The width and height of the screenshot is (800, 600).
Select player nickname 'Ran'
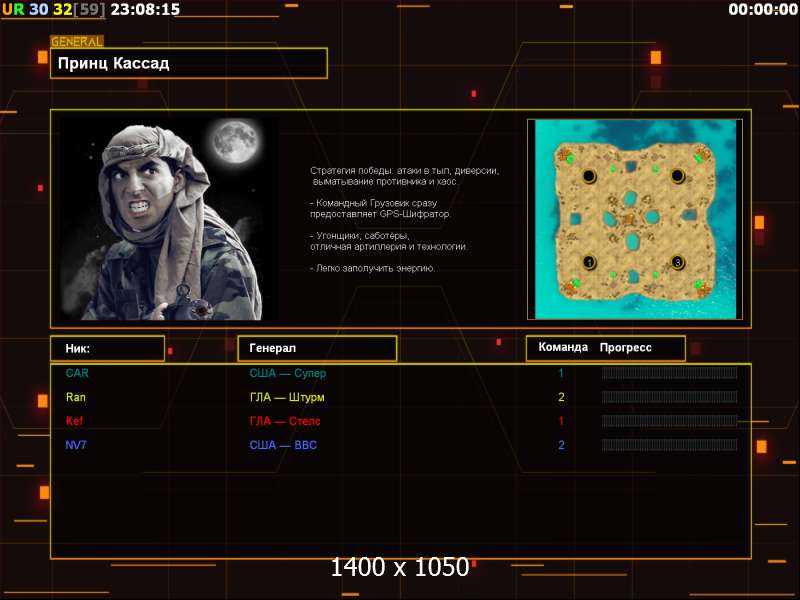click(76, 397)
